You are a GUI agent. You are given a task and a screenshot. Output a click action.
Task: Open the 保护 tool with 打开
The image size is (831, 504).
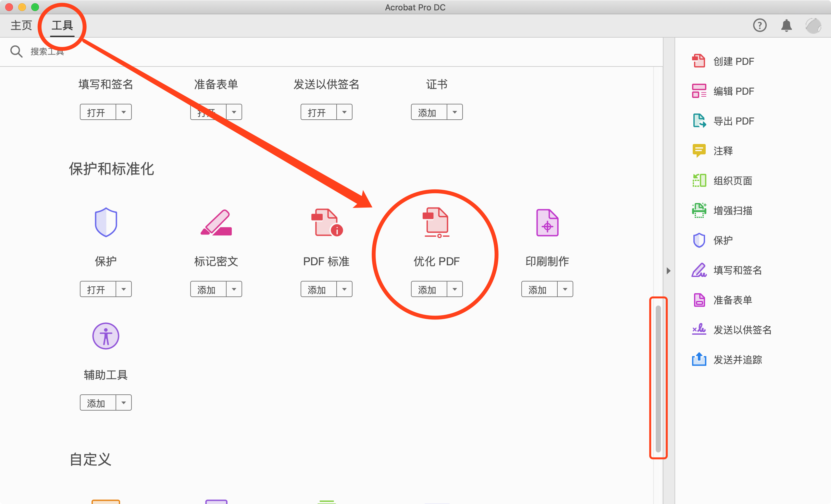coord(98,289)
